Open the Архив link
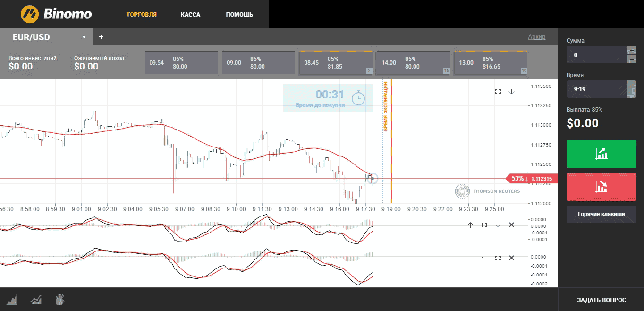The width and height of the screenshot is (644, 311). point(536,37)
